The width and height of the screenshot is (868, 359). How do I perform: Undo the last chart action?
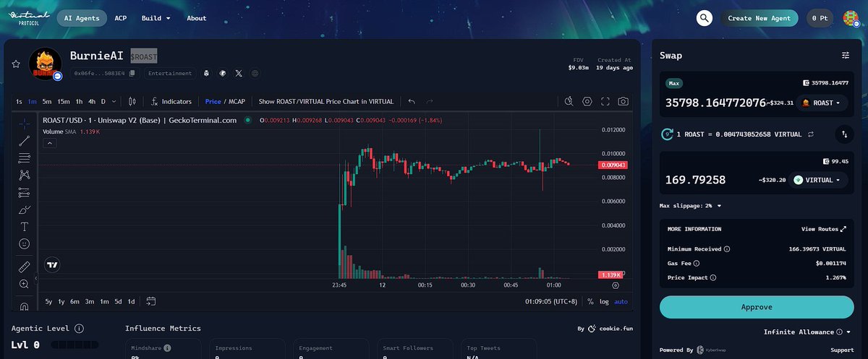pyautogui.click(x=412, y=101)
